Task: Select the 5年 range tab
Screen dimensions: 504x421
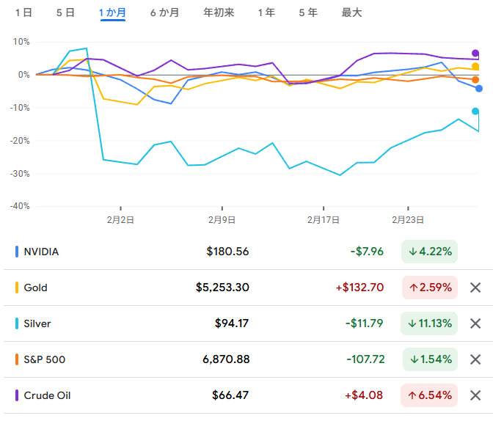Action: [x=308, y=12]
